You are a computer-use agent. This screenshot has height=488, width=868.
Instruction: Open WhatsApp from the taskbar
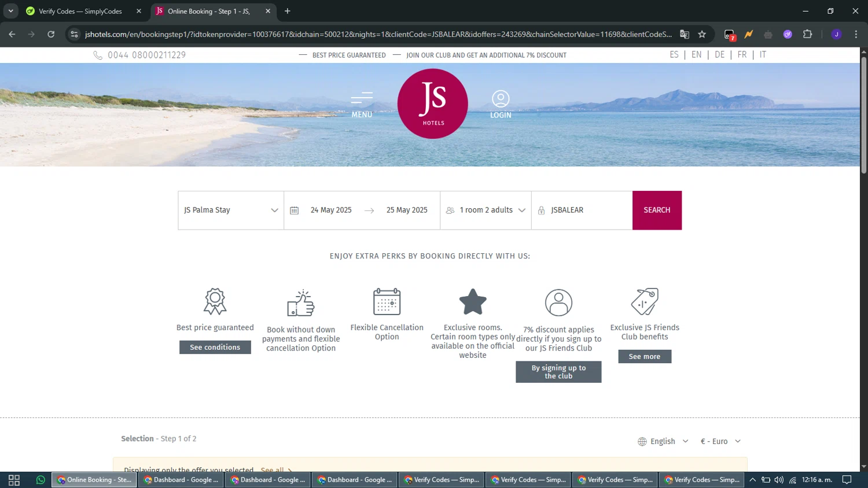click(41, 480)
